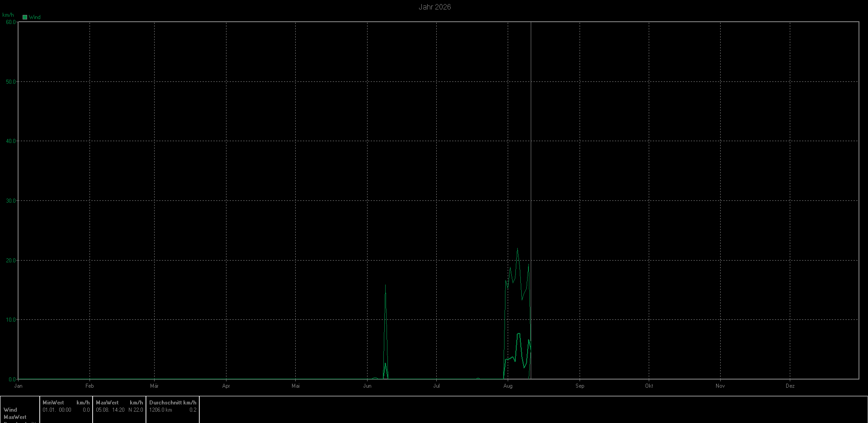Click the 01.01. 00:00 minimum timestamp

pyautogui.click(x=57, y=410)
